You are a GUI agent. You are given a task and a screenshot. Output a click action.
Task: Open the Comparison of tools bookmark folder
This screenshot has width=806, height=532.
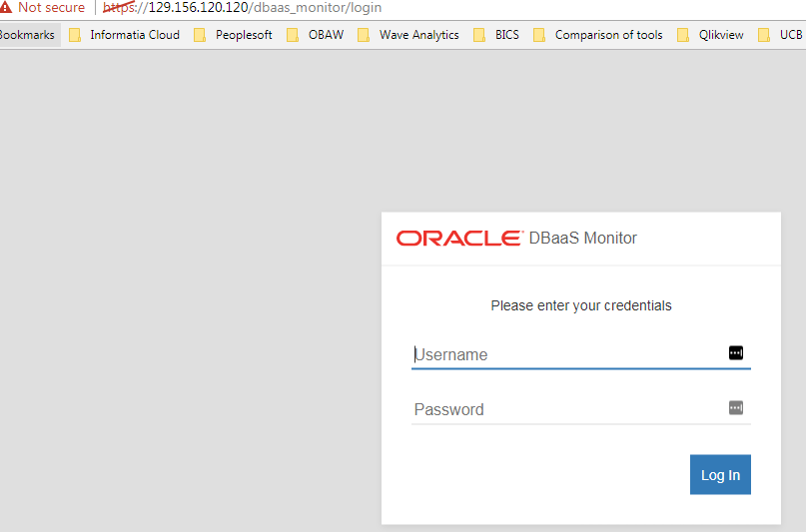point(597,35)
